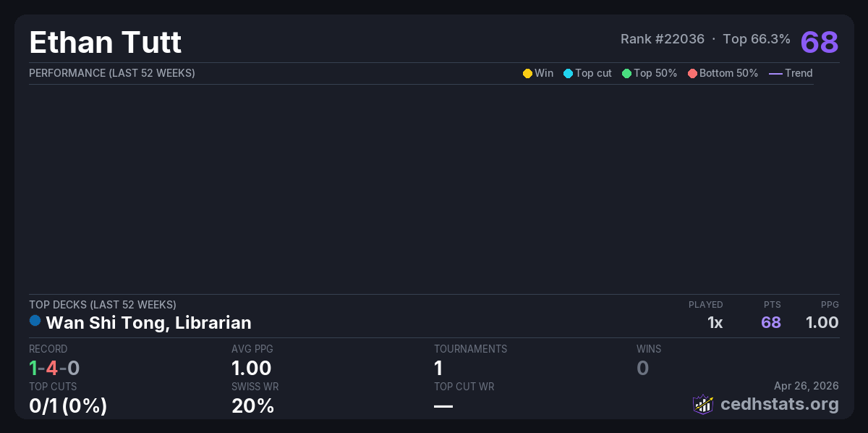Select the player name Ethan Tutt
This screenshot has width=868, height=433.
[106, 43]
